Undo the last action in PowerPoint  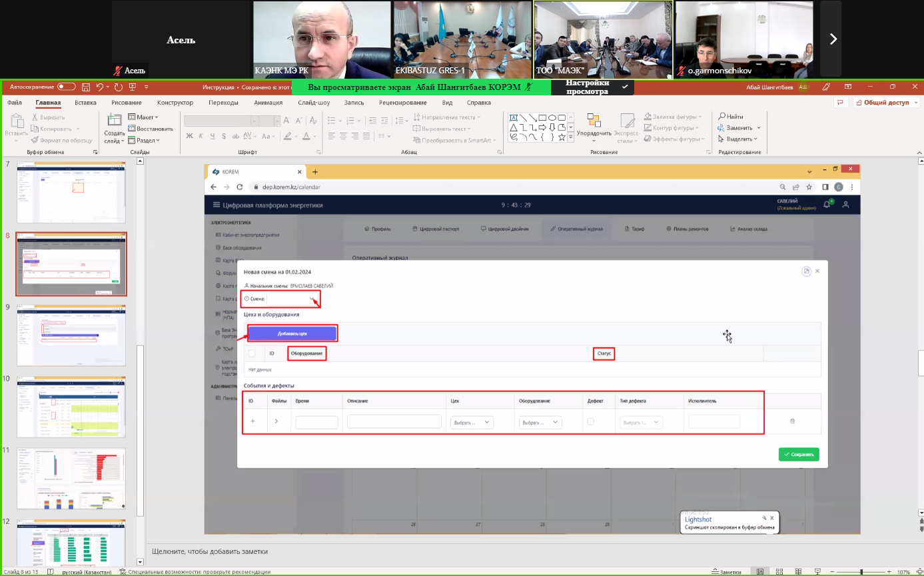(99, 87)
